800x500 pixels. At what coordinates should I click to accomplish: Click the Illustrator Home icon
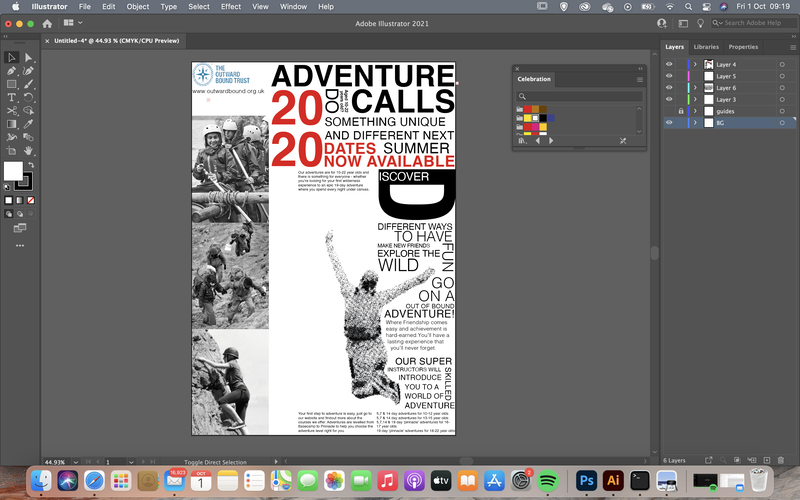[x=47, y=23]
